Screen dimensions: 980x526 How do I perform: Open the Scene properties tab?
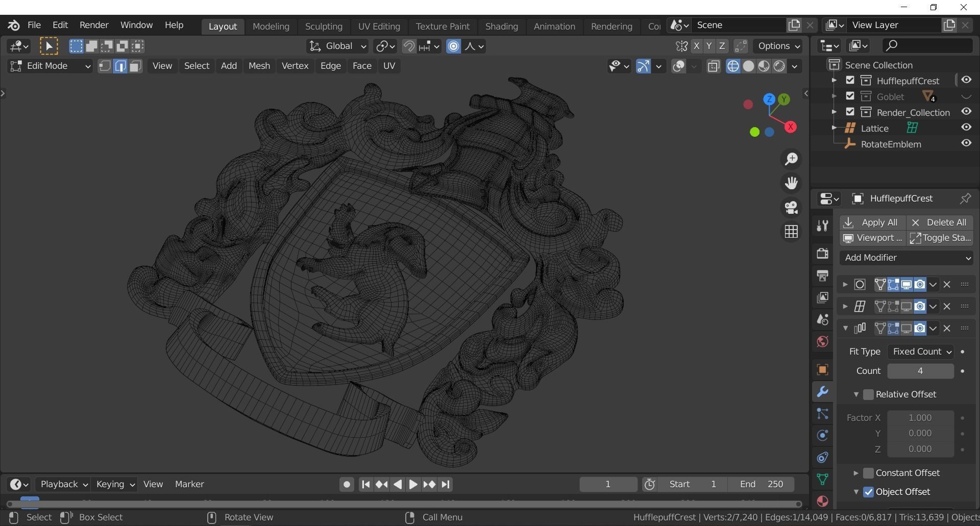coord(822,319)
